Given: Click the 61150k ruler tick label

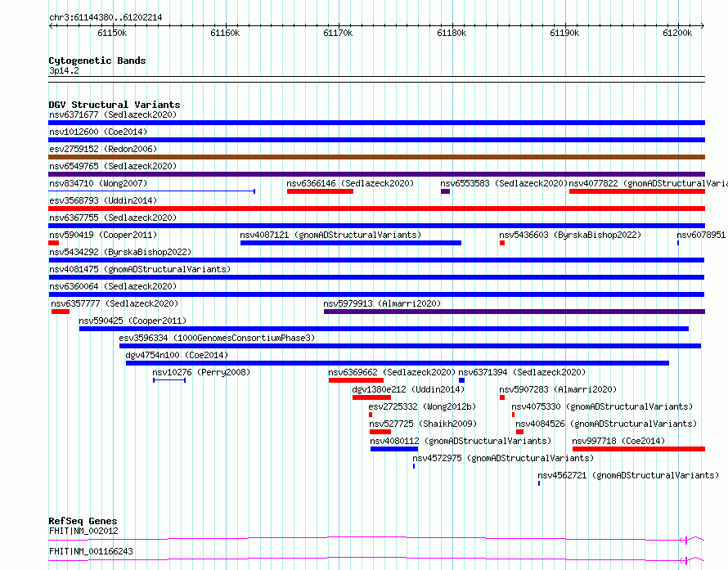Looking at the screenshot, I should click(x=112, y=33).
